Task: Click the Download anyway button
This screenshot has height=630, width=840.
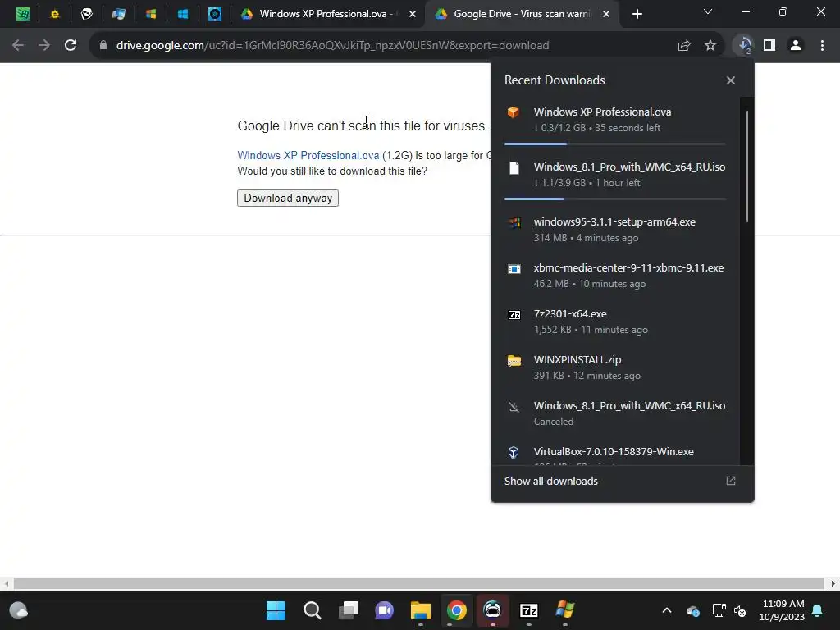Action: click(288, 199)
